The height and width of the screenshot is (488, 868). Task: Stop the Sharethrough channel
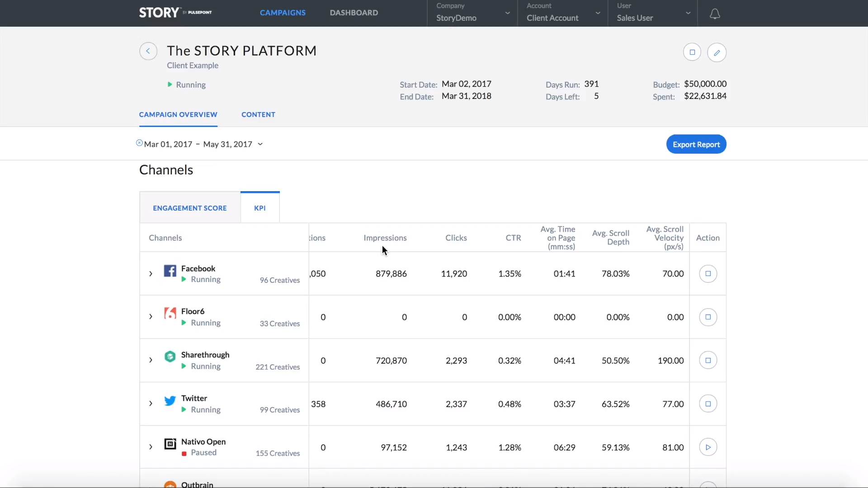(x=708, y=360)
